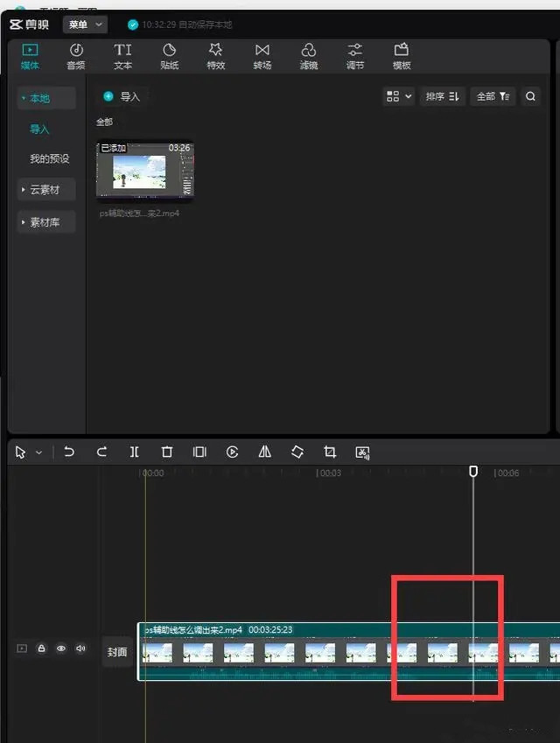Choose the selection arrow tool

coord(20,452)
